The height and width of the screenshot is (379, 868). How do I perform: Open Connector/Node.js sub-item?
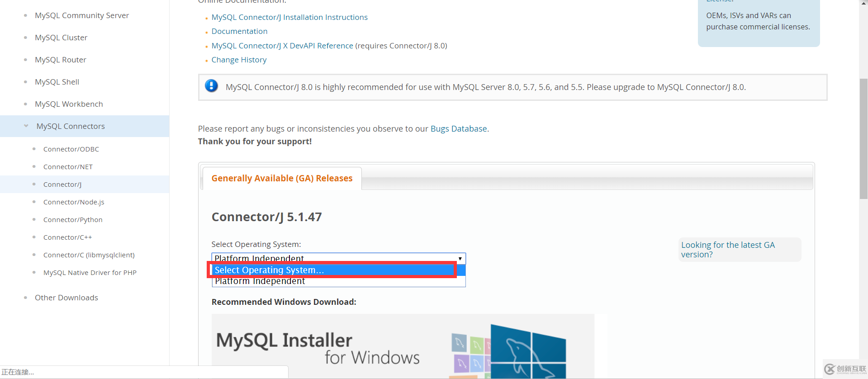pos(74,202)
